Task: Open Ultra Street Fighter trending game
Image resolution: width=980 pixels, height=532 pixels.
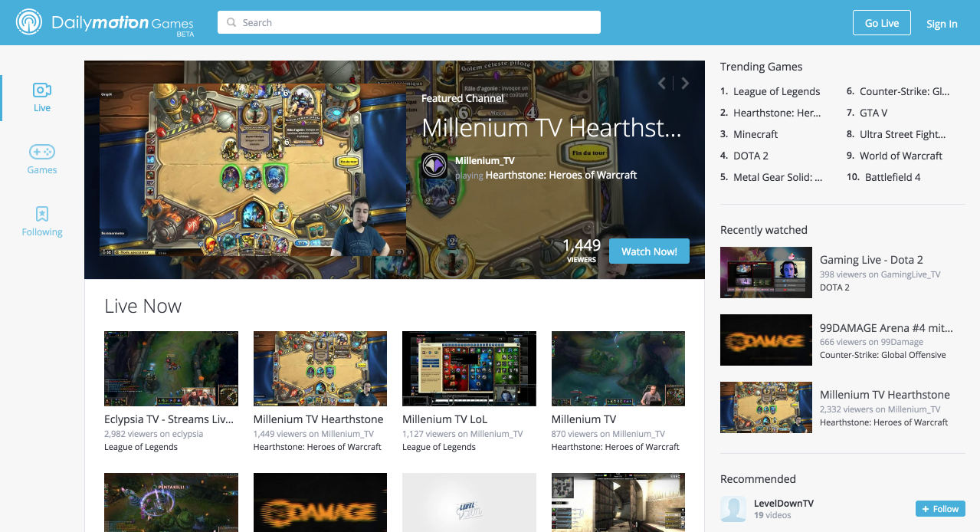Action: [x=903, y=134]
